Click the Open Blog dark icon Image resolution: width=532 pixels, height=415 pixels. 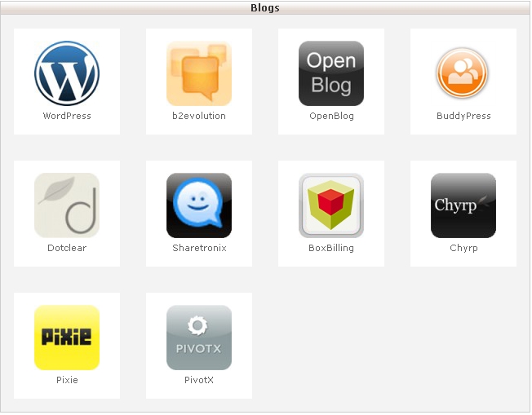[x=331, y=73]
